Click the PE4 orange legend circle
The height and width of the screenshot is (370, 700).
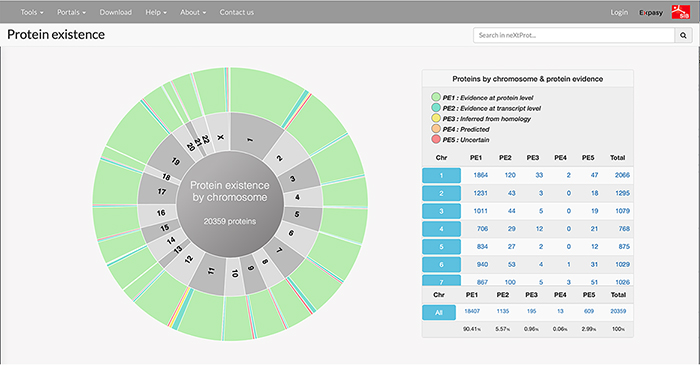[x=436, y=129]
